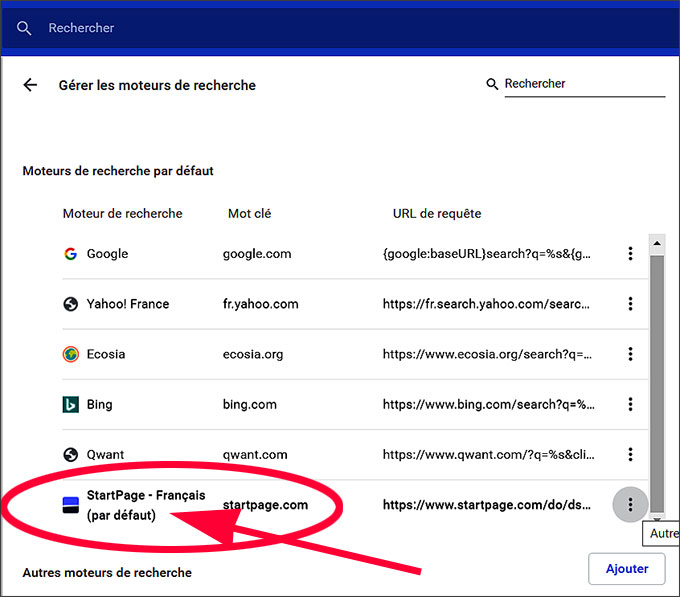680x597 pixels.
Task: Focus the page-level Rechercher search field
Action: (x=585, y=84)
